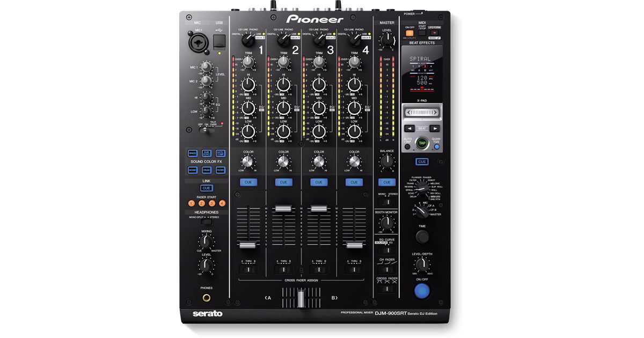Image resolution: width=644 pixels, height=338 pixels.
Task: Click the channel 2 CUE button
Action: (x=283, y=182)
